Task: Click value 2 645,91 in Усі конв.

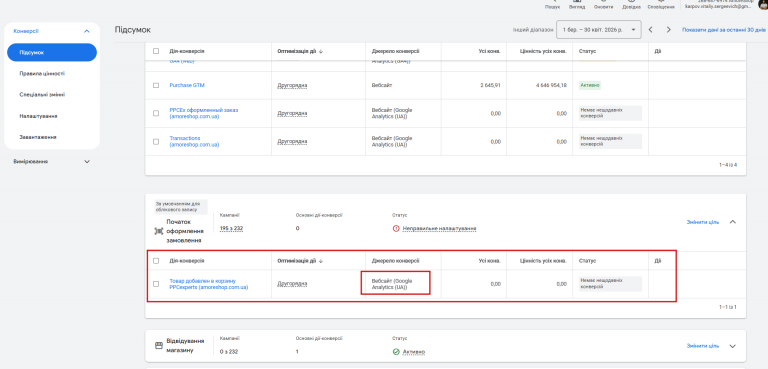Action: coord(490,85)
